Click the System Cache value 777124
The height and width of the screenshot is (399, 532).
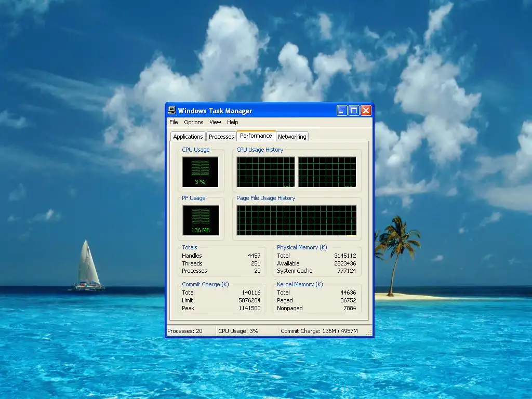tap(347, 271)
